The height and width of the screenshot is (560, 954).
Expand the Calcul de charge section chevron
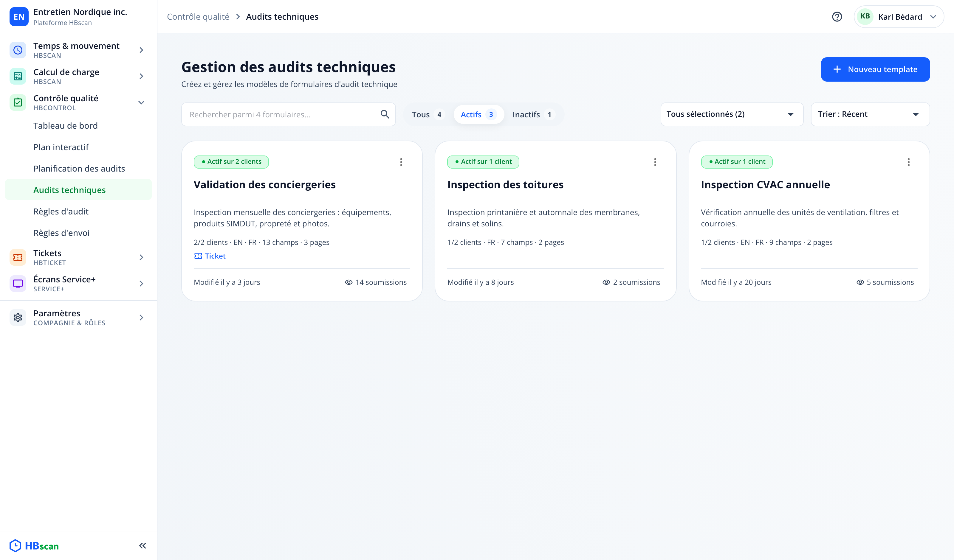point(141,77)
